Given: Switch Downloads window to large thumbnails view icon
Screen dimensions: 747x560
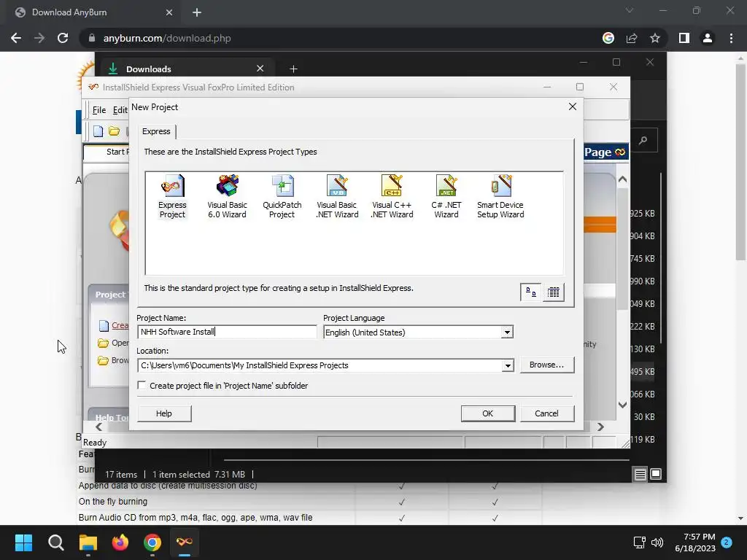Looking at the screenshot, I should [x=656, y=474].
